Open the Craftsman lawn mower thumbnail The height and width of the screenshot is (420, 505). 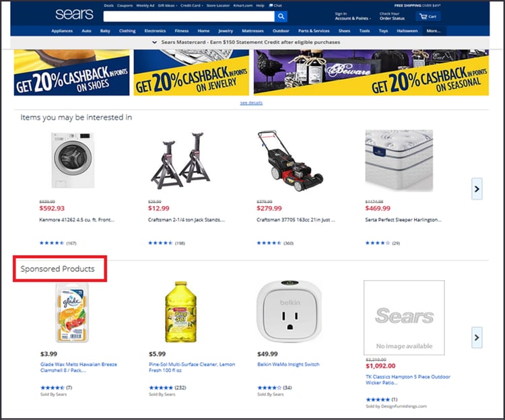(x=290, y=161)
